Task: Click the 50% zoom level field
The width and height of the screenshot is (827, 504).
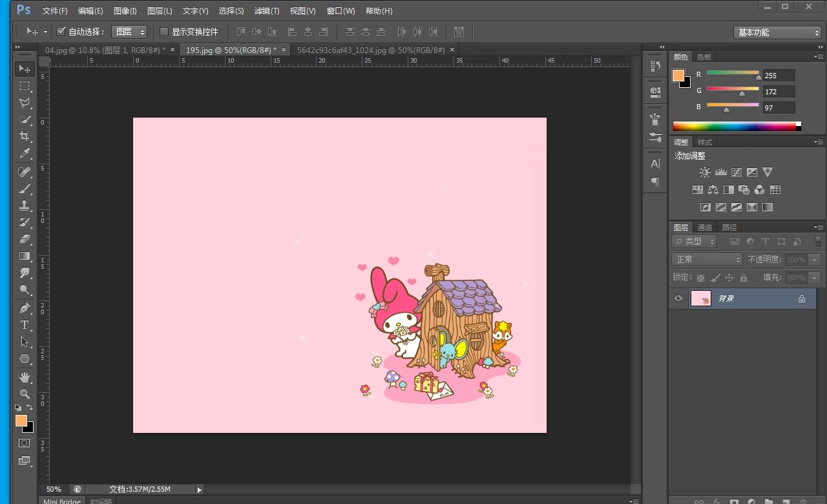Action: click(x=54, y=490)
